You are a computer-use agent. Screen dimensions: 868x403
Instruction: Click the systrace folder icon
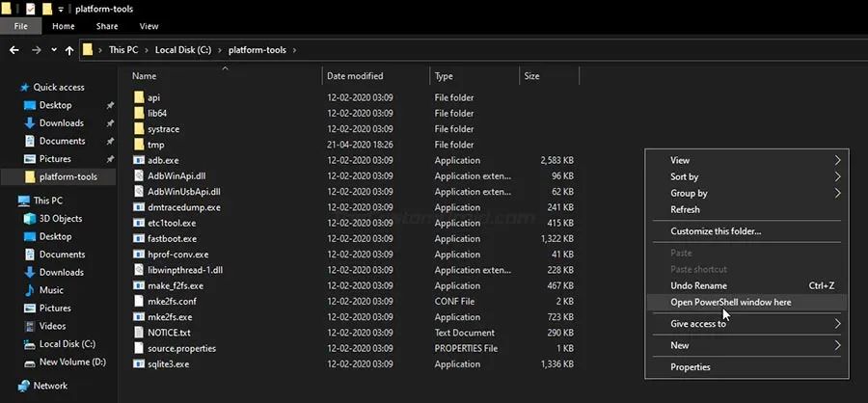(x=138, y=129)
